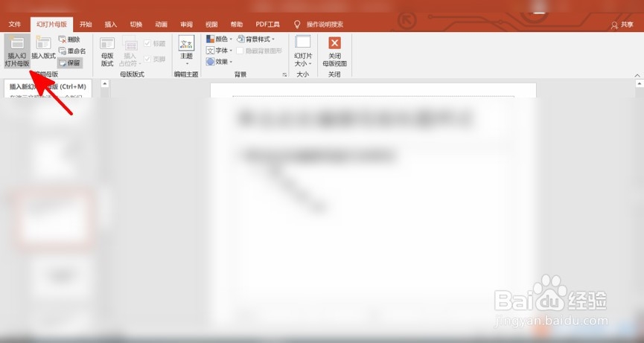Open the Help (帮助) tab

point(237,25)
